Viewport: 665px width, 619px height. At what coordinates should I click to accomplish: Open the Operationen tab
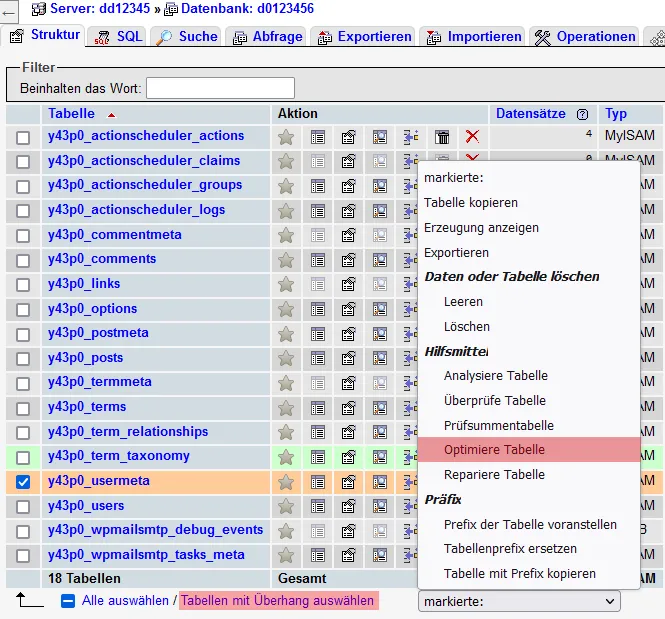[585, 36]
